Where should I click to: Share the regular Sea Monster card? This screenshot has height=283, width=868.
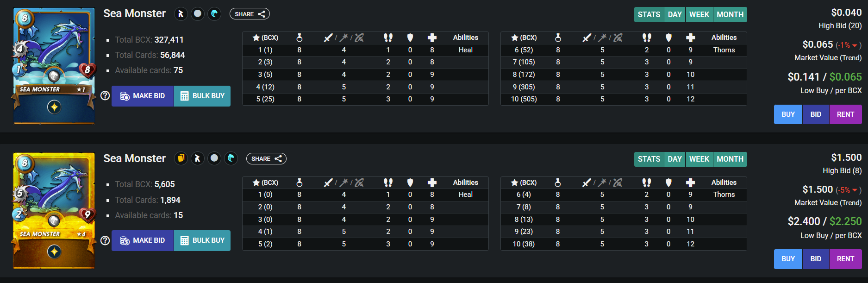click(x=250, y=14)
